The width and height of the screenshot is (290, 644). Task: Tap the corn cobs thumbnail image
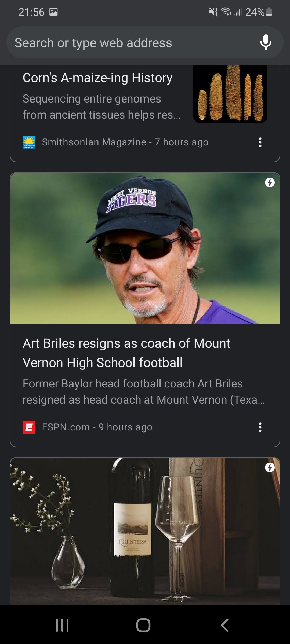point(230,94)
